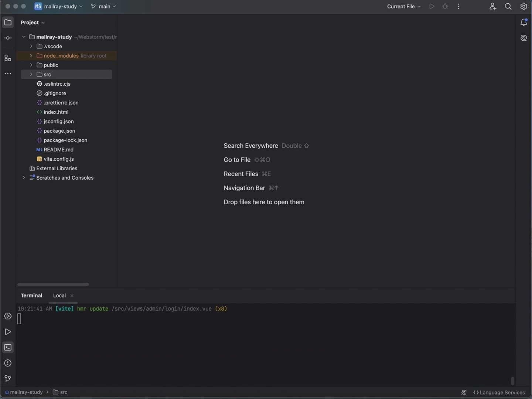Open the Structure tool window icon
The width and height of the screenshot is (532, 399).
point(8,58)
